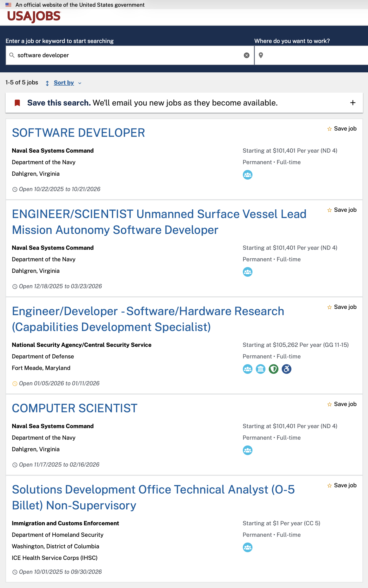Viewport: 368px width, 588px height.
Task: Clear the software developer search text
Action: pos(246,55)
